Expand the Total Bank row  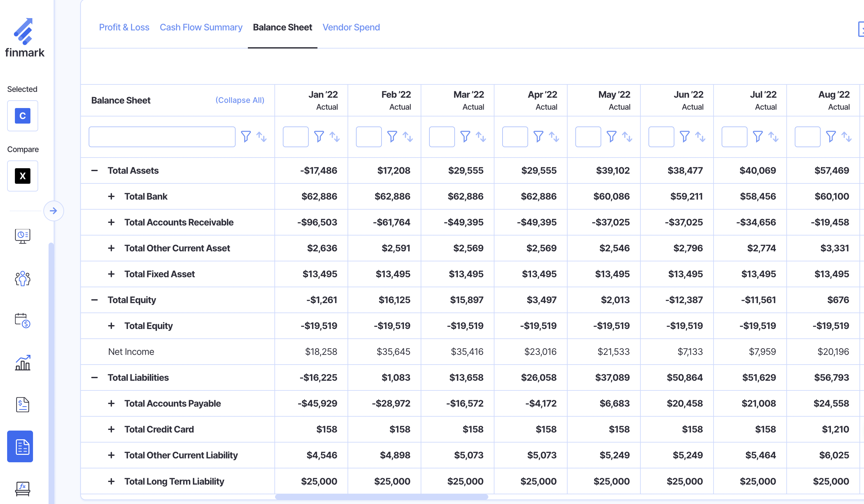click(x=111, y=196)
